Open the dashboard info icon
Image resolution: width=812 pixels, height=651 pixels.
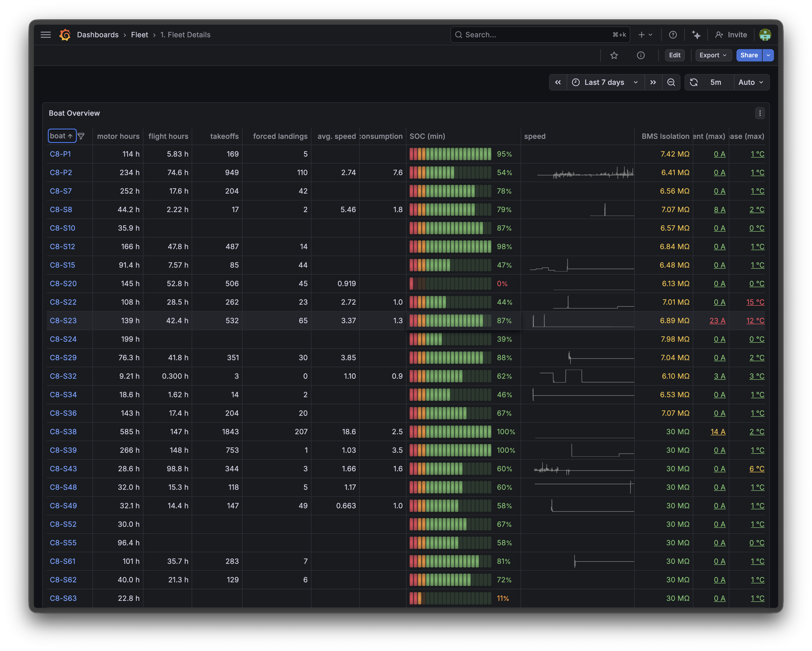pos(641,55)
